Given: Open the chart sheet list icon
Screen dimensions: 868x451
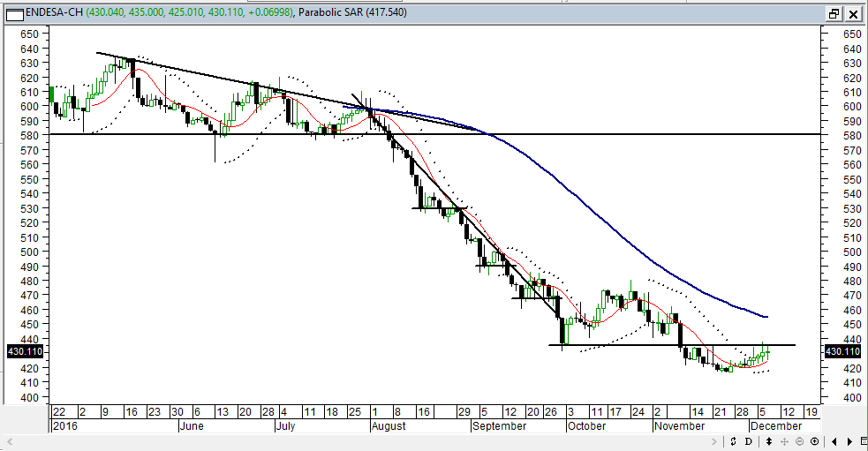Looking at the screenshot, I should point(864,441).
